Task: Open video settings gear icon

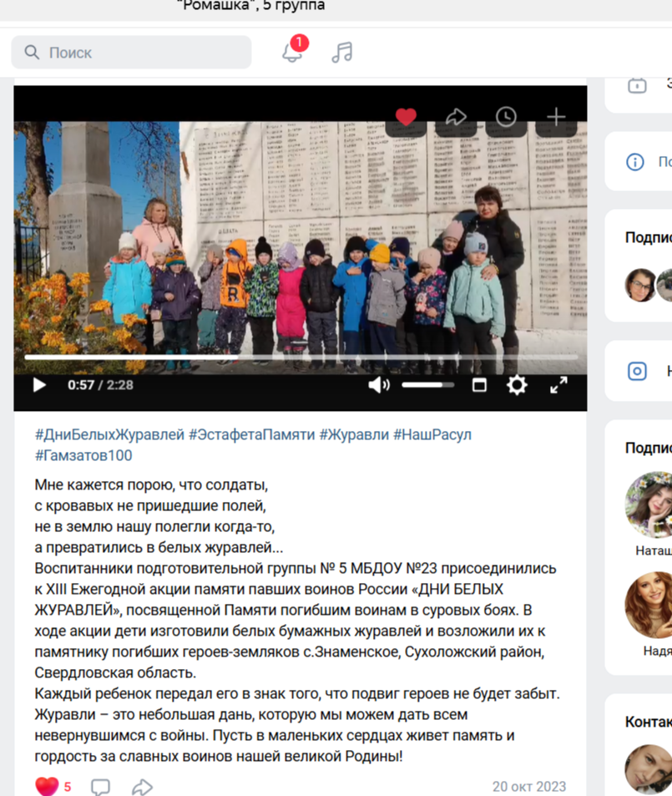Action: pos(517,385)
